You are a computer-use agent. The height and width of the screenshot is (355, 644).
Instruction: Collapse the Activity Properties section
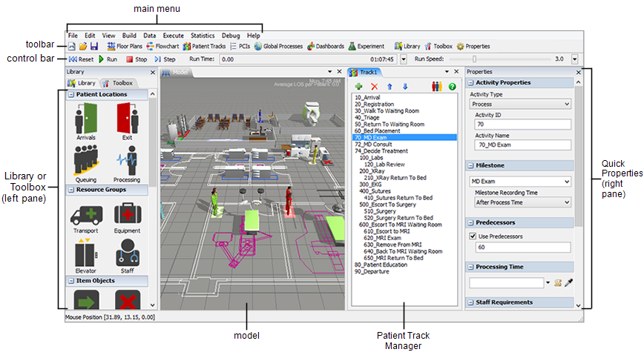[470, 82]
